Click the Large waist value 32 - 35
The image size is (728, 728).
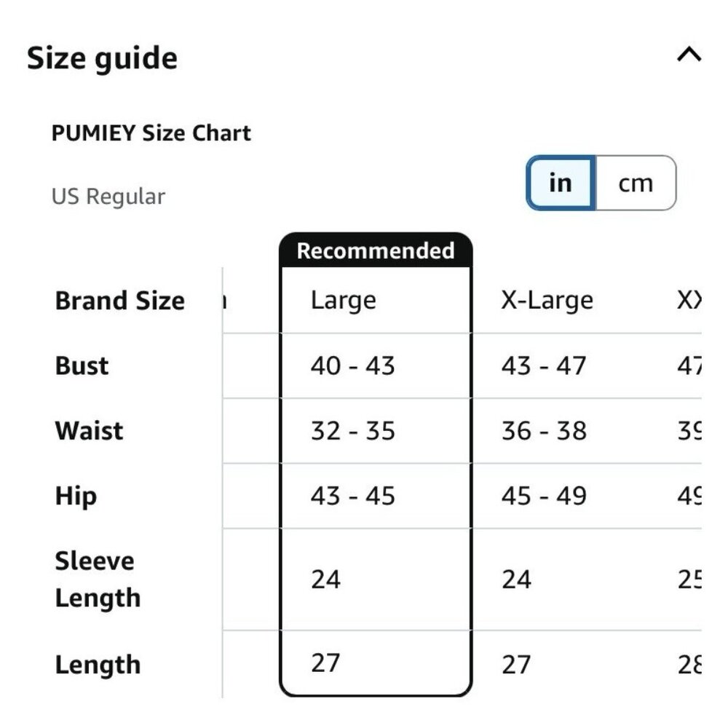tap(353, 431)
